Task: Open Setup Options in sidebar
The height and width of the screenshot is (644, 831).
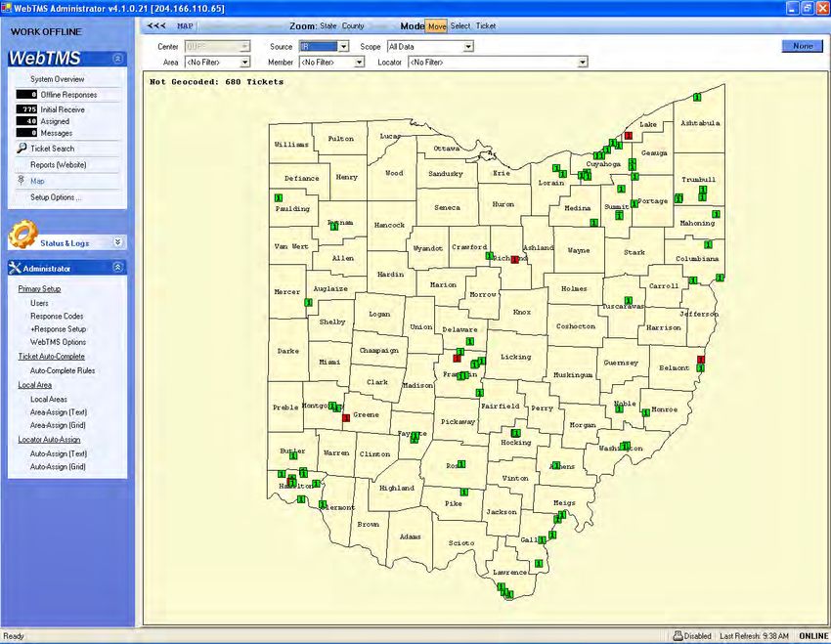Action: tap(56, 197)
